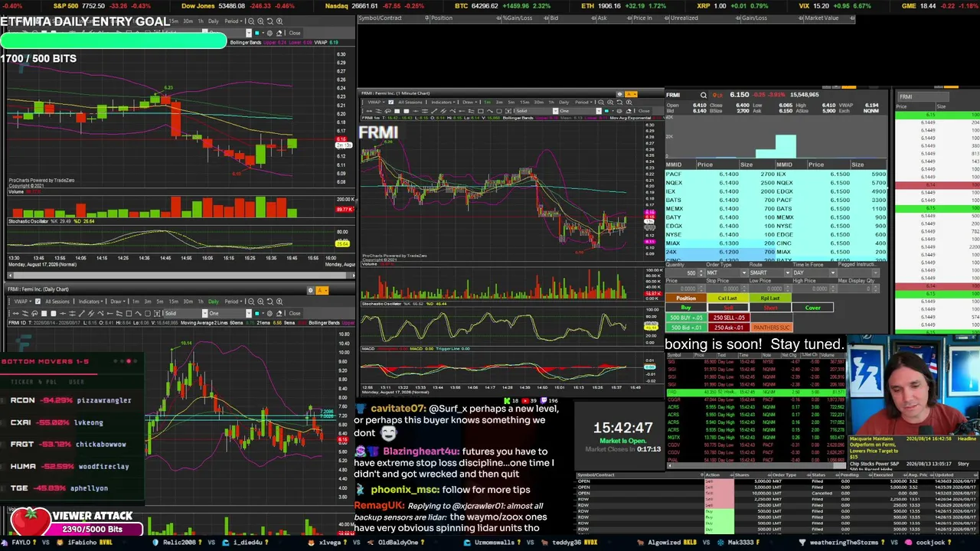
Task: Select the 3m interval on 1 Minute Chart
Action: [x=498, y=103]
